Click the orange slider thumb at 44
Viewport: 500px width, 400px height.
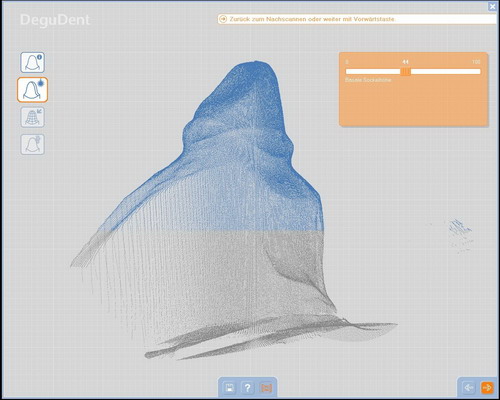pyautogui.click(x=405, y=71)
